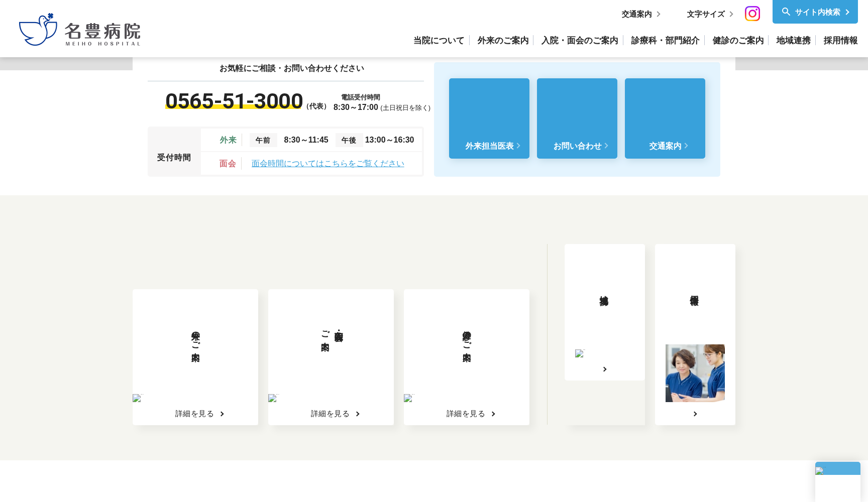Open the 採用情報 navigation menu

pyautogui.click(x=840, y=40)
